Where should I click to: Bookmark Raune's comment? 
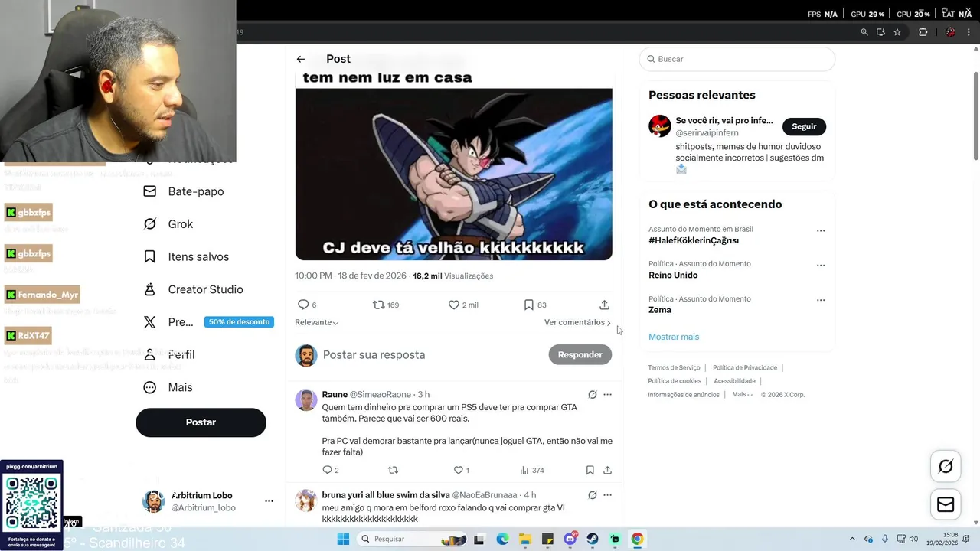[590, 470]
